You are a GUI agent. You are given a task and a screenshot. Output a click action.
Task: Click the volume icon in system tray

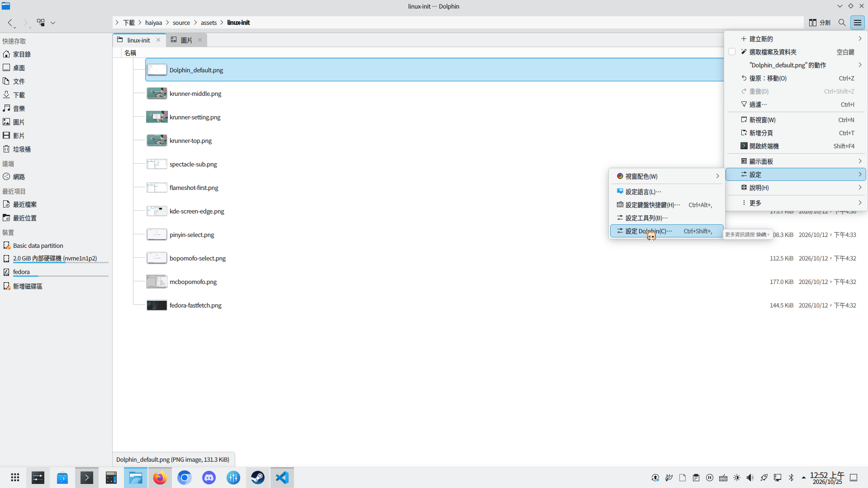click(750, 478)
